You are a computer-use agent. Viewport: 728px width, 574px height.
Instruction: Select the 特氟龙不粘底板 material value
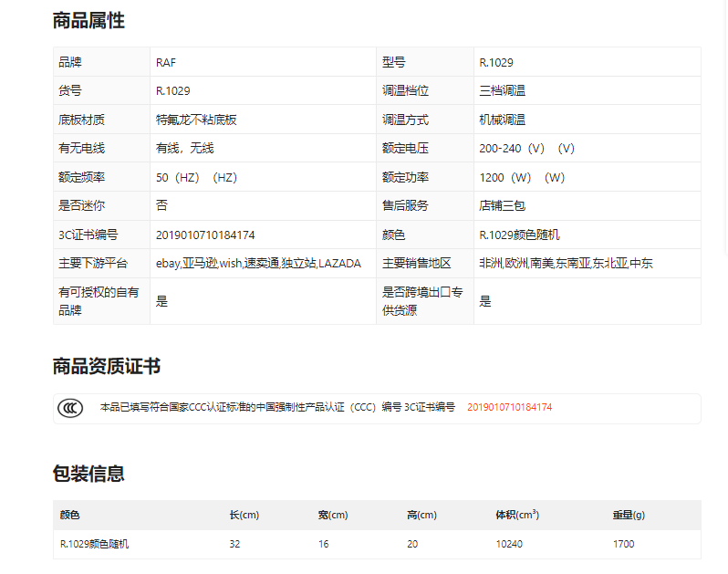196,120
